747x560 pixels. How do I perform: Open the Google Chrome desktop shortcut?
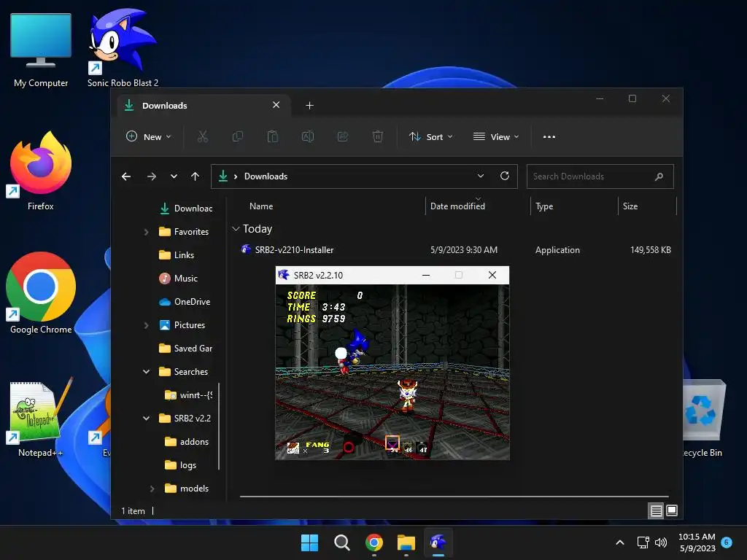tap(41, 293)
